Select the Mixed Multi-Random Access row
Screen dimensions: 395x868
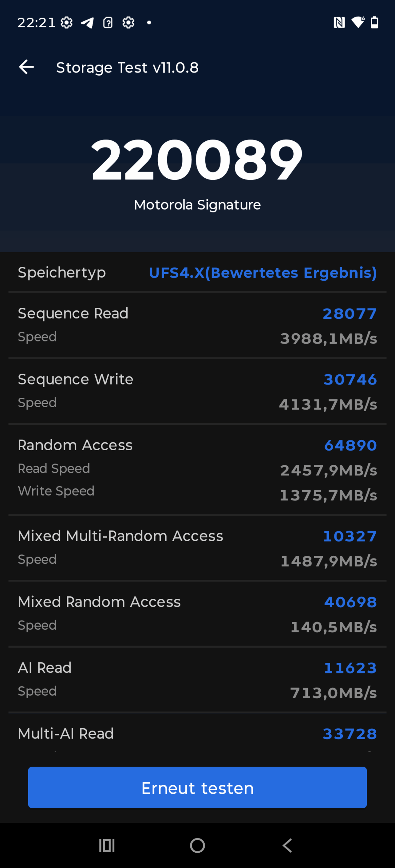coord(197,548)
